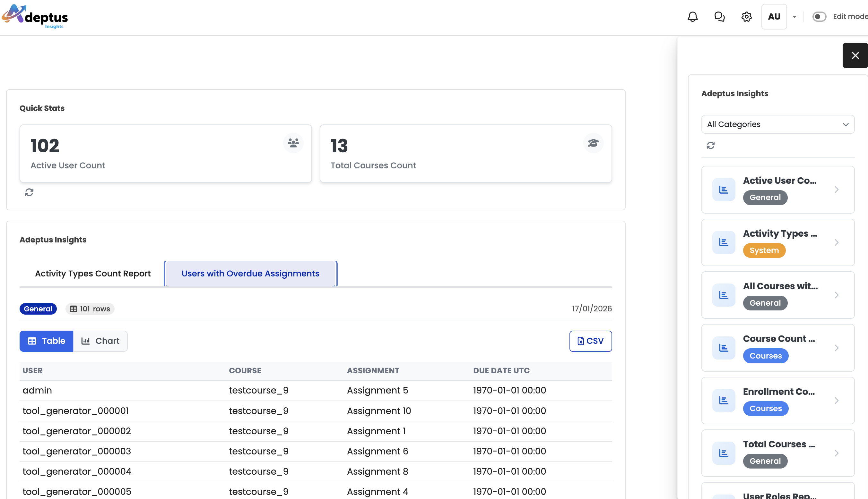Open All Courses wit... report item
The image size is (868, 499).
coord(777,295)
